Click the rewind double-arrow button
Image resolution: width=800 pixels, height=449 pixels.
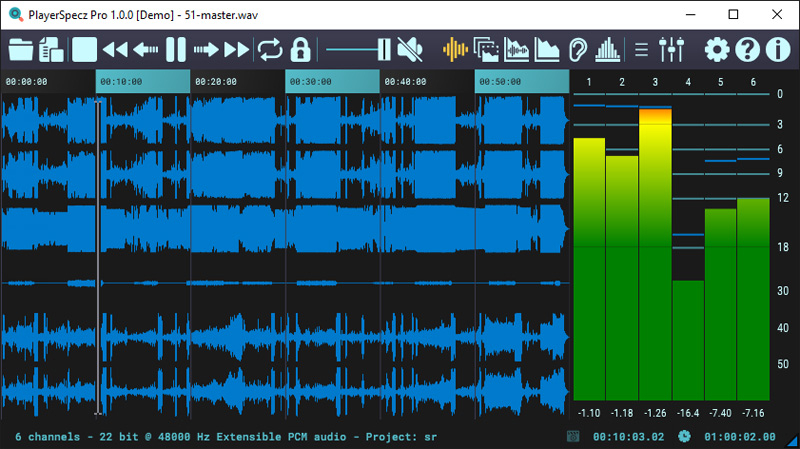click(115, 49)
